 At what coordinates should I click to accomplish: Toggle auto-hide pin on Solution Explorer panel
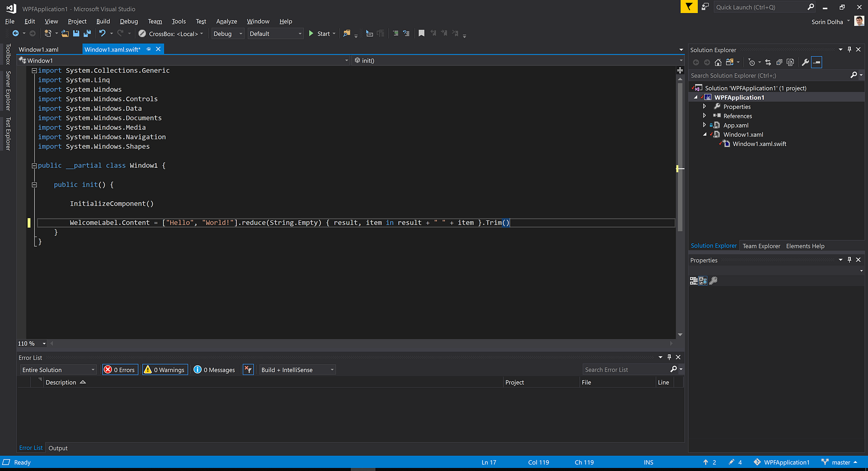point(850,49)
